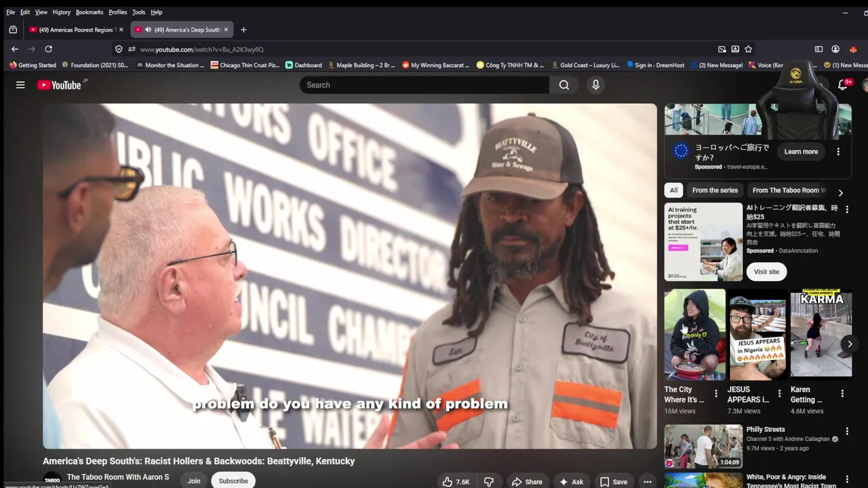868x488 pixels.
Task: Open options for The City Where It's short
Action: click(716, 394)
